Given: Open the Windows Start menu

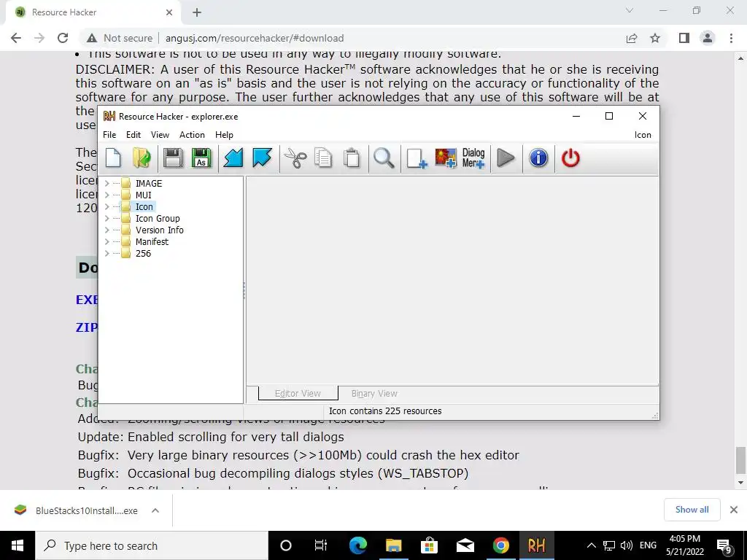Looking at the screenshot, I should (x=18, y=545).
